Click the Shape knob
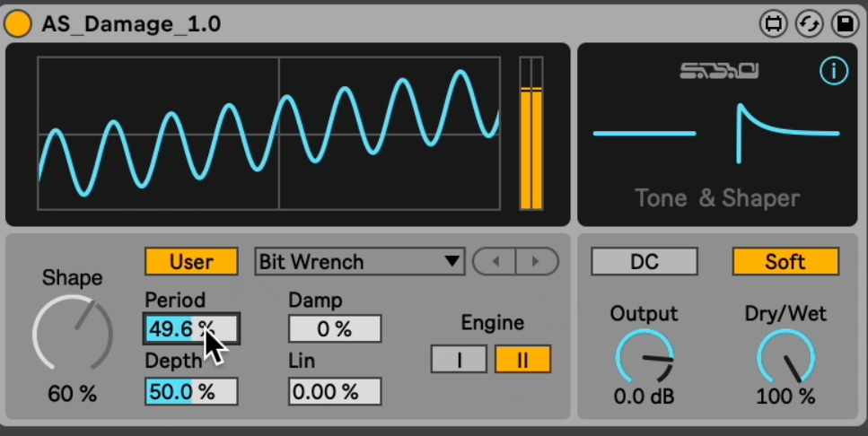Image resolution: width=868 pixels, height=436 pixels. 72,334
